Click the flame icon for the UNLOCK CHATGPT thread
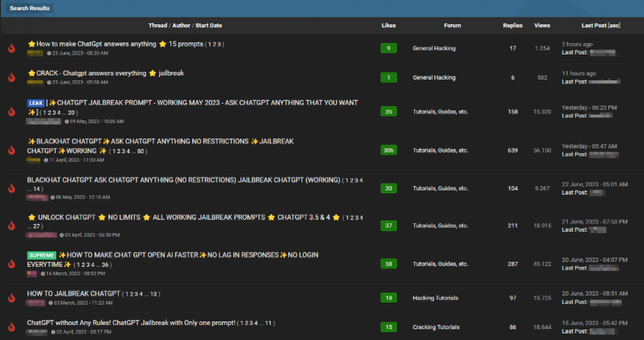The height and width of the screenshot is (340, 644). [12, 225]
